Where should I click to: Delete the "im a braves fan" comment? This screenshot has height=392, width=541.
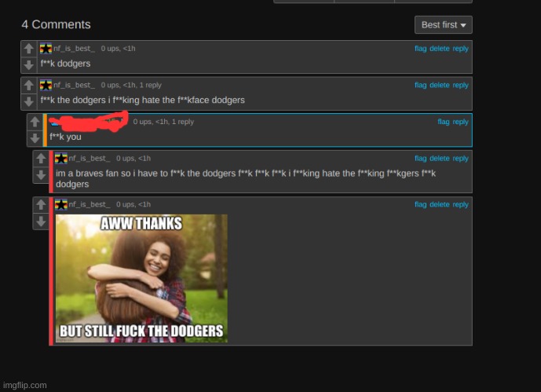[440, 159]
